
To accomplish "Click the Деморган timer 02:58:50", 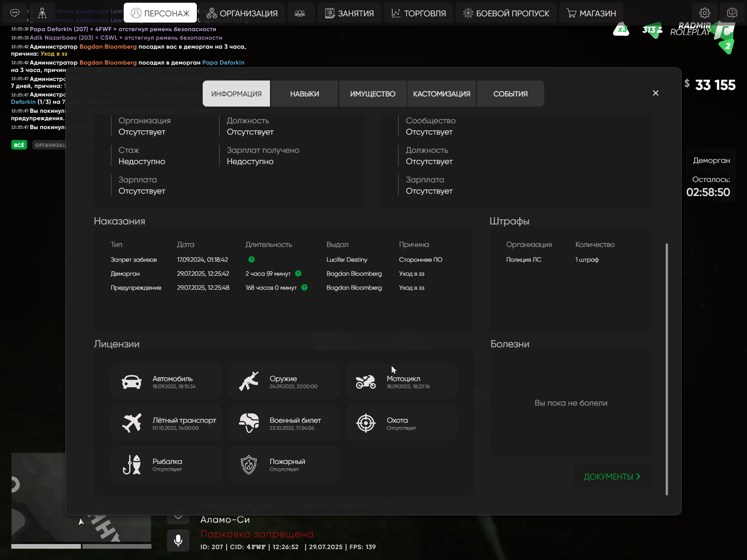I will click(708, 192).
